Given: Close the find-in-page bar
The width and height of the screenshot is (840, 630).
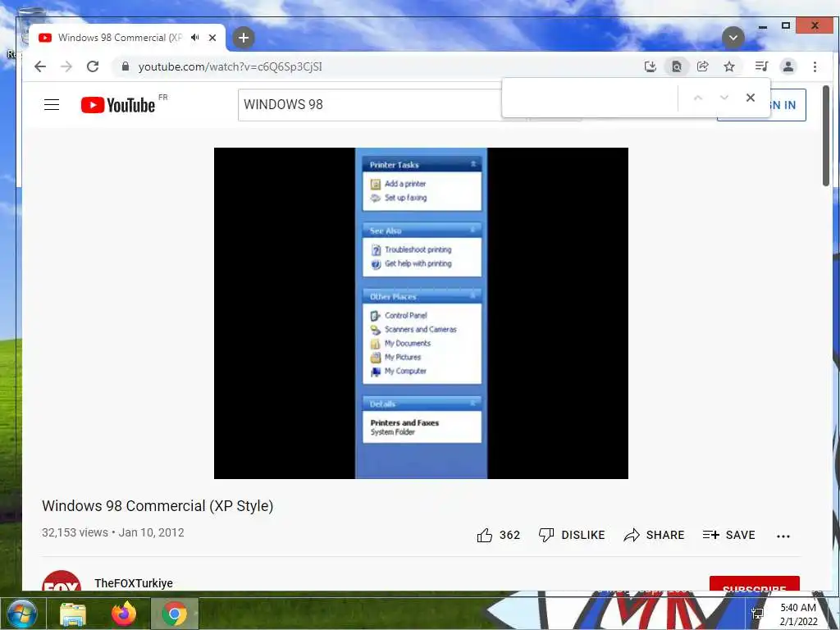Looking at the screenshot, I should click(750, 98).
